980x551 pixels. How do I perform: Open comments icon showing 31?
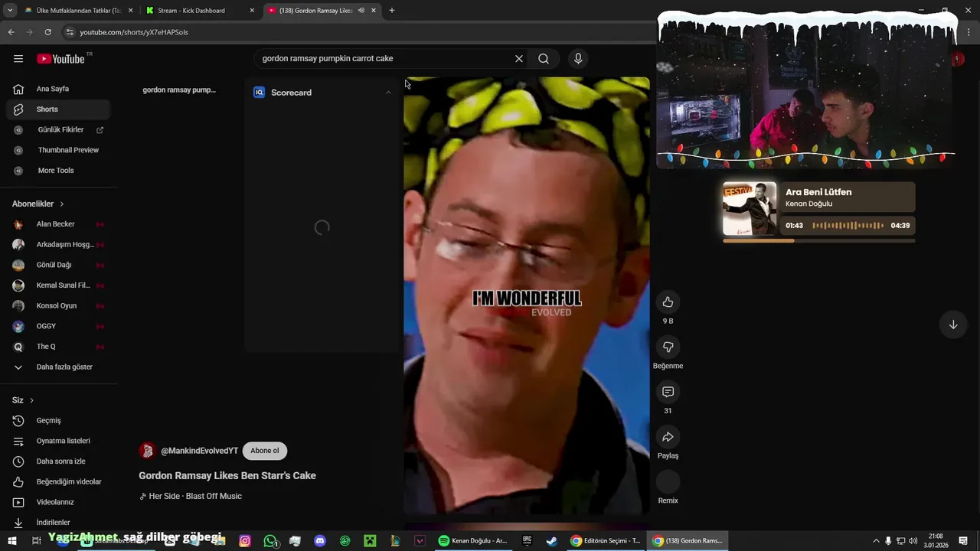[x=668, y=392]
